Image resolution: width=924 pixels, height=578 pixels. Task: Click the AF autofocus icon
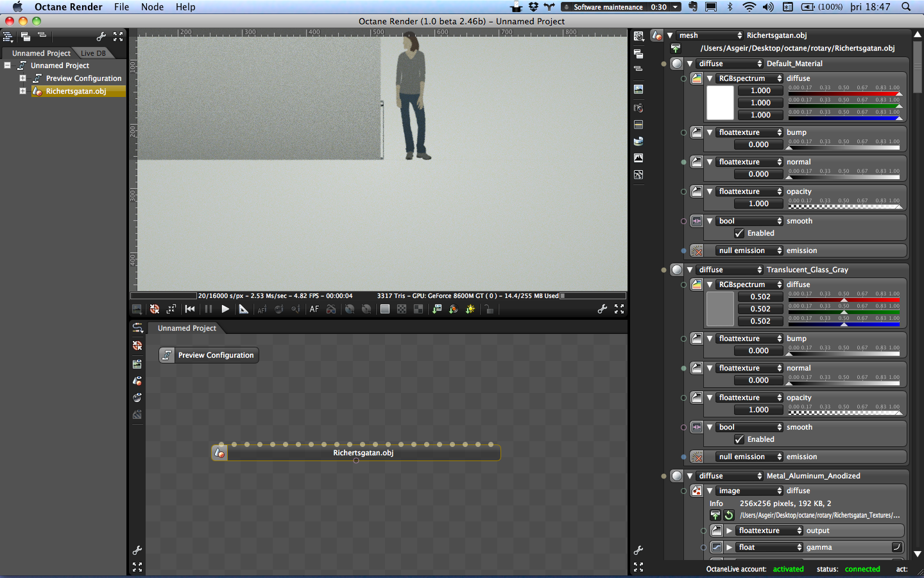click(x=314, y=310)
